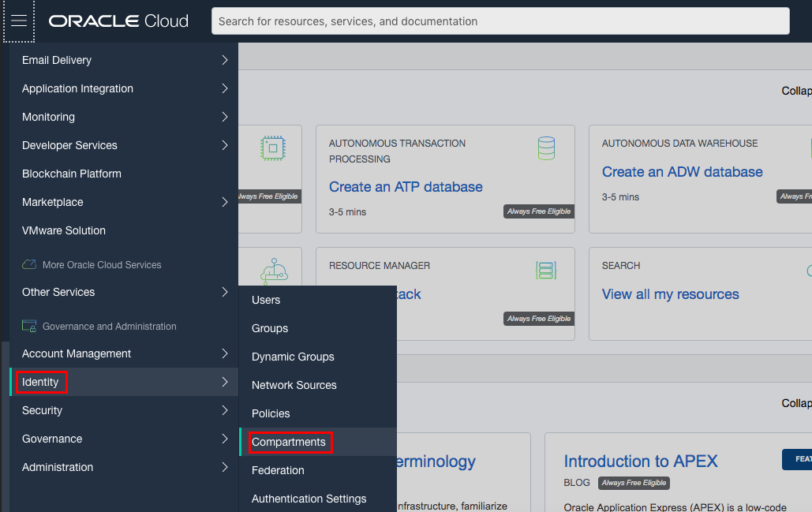Select Identity in the navigation menu
The height and width of the screenshot is (512, 812).
(124, 382)
